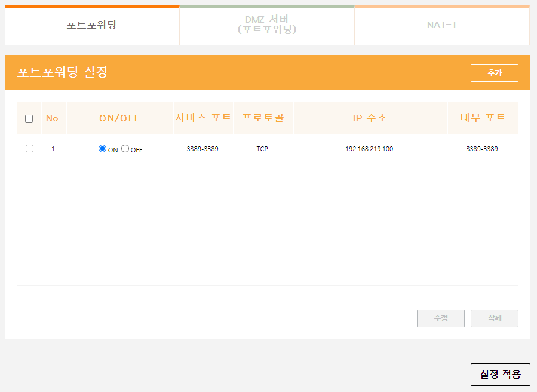Click the 포트포워딩 설정 heading
The image size is (537, 392).
pos(62,72)
